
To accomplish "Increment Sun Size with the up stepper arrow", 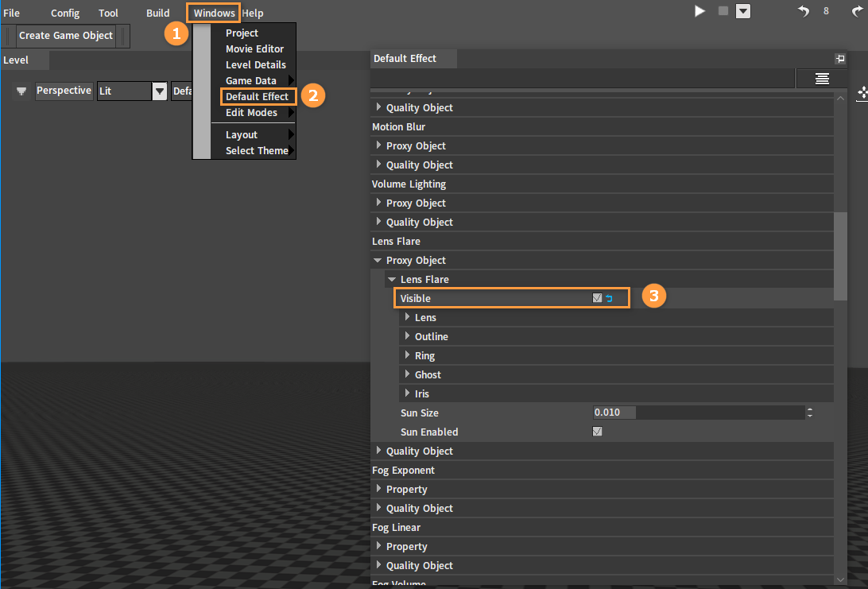I will [x=810, y=409].
